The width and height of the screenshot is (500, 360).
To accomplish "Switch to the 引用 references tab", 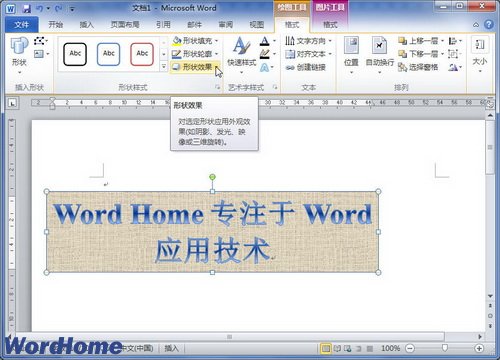I will [163, 25].
